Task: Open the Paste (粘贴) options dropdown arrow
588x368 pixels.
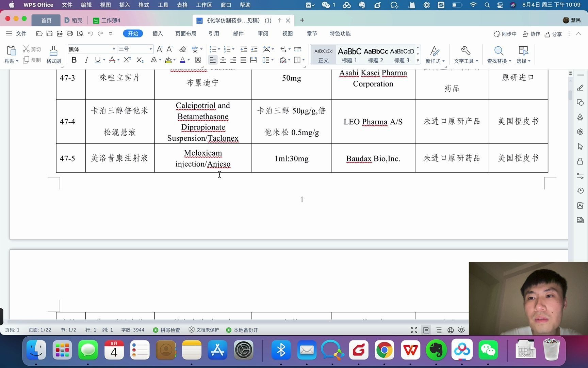Action: [x=17, y=61]
